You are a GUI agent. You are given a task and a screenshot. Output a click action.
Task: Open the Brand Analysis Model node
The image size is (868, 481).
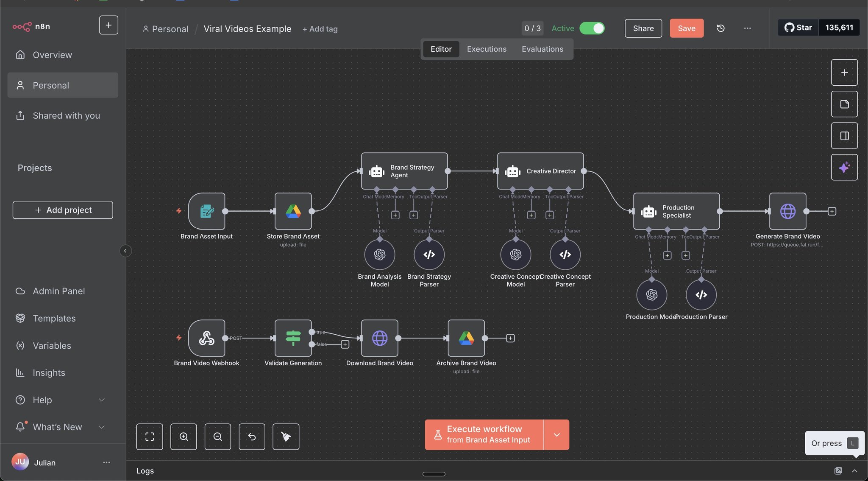tap(380, 254)
